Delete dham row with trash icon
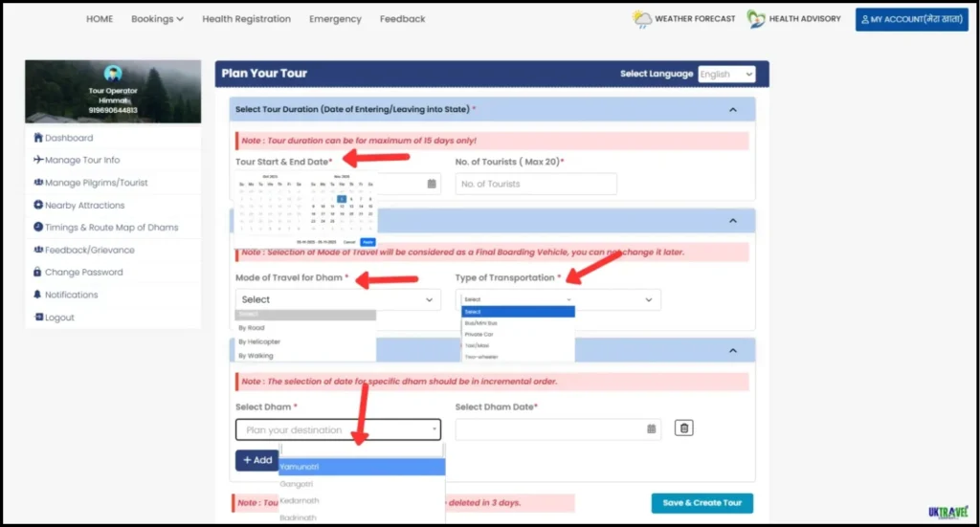The image size is (980, 527). point(683,428)
